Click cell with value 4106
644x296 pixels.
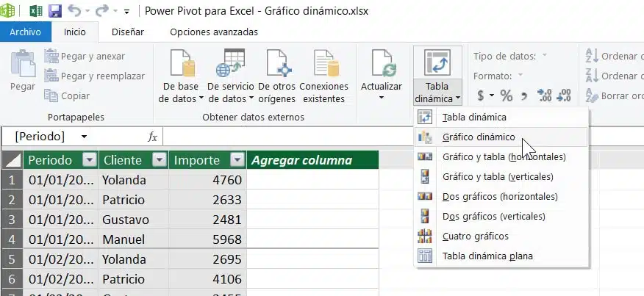(x=207, y=279)
